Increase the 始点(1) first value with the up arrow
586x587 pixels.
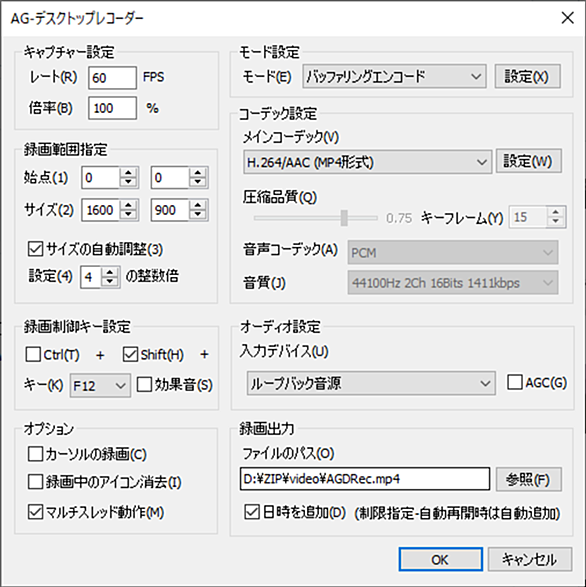tap(128, 173)
